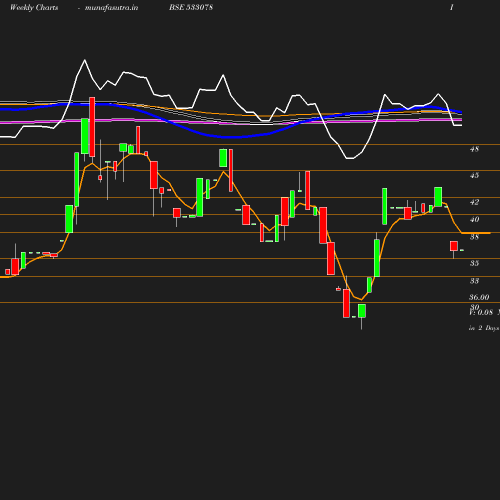Screen dimensions: 500x500
Task: Click the 48 price axis label
Action: coord(474,149)
